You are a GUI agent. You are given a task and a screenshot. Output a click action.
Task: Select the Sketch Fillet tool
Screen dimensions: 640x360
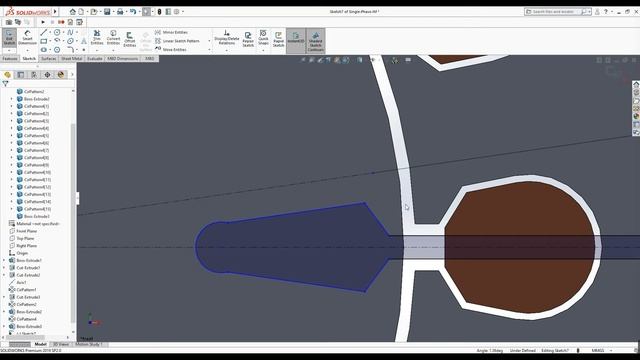point(70,50)
